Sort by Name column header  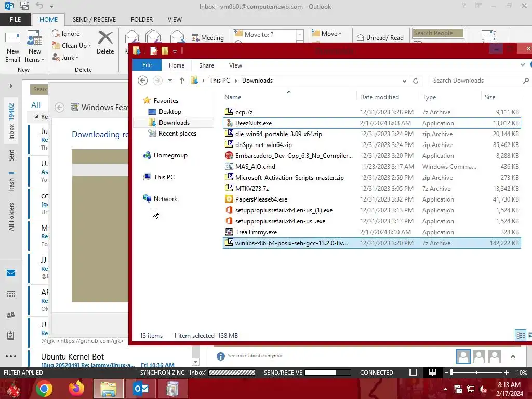pyautogui.click(x=233, y=97)
